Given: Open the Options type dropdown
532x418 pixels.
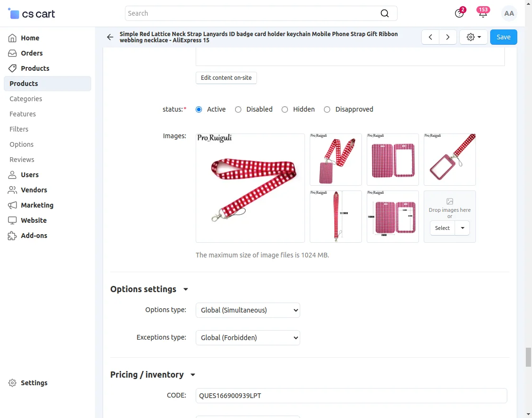Looking at the screenshot, I should click(x=248, y=310).
